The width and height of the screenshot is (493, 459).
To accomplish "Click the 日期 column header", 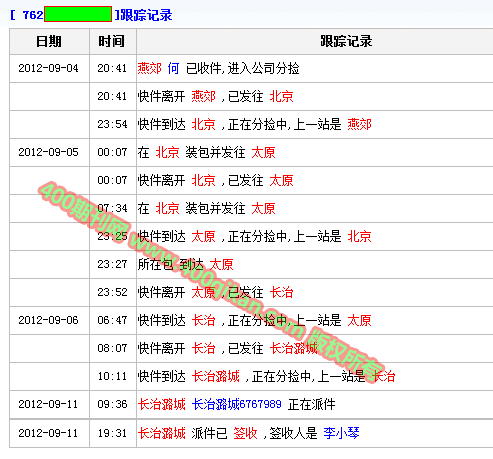I will (49, 42).
